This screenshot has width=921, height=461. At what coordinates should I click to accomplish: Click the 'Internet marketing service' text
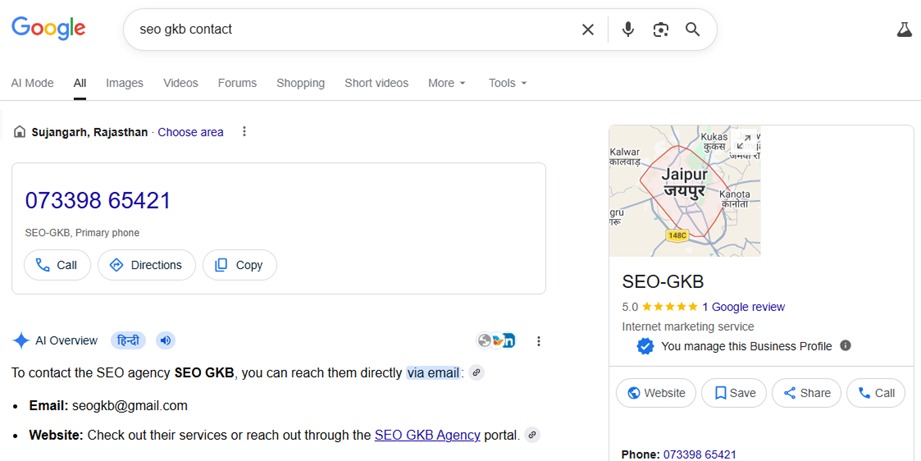click(688, 327)
